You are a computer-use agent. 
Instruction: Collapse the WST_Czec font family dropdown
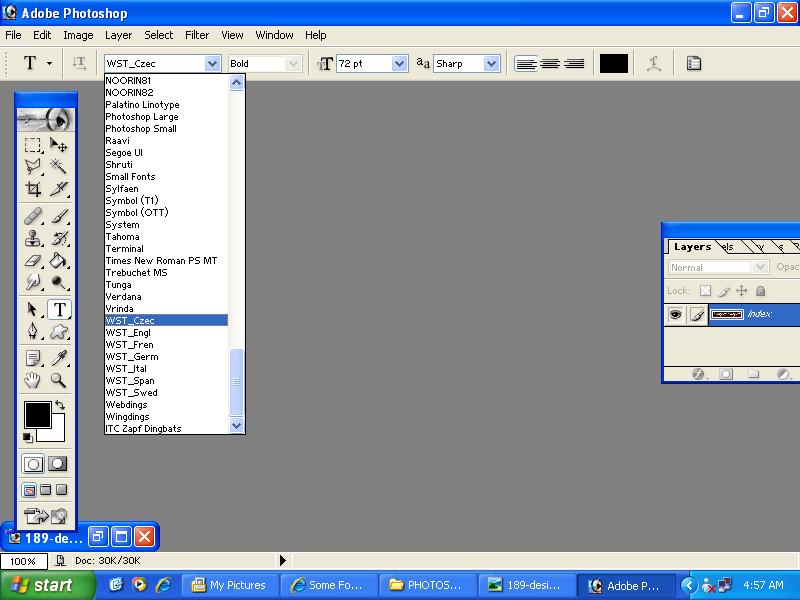click(212, 63)
